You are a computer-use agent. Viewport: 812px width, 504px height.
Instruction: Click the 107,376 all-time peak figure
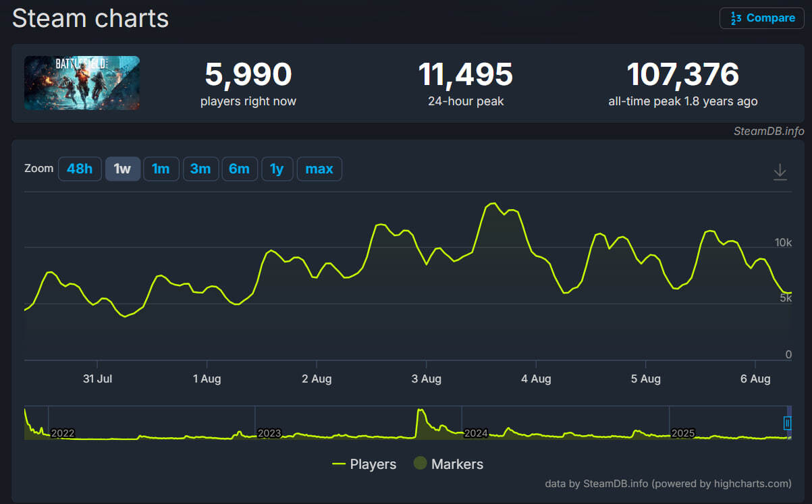point(682,74)
